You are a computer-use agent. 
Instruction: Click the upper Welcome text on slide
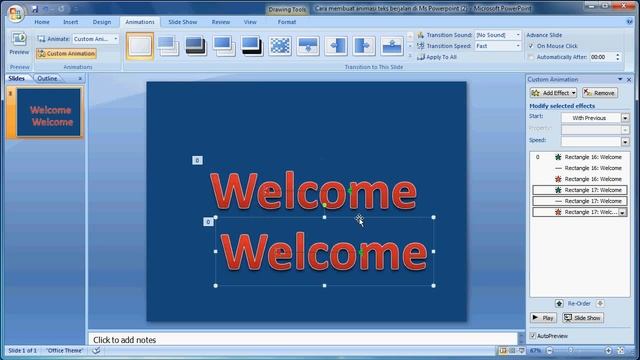[313, 191]
